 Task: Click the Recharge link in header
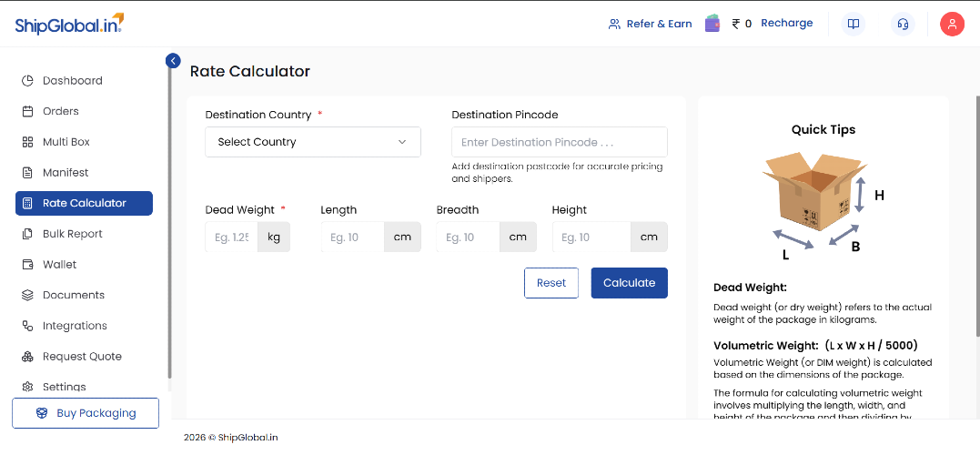[786, 24]
